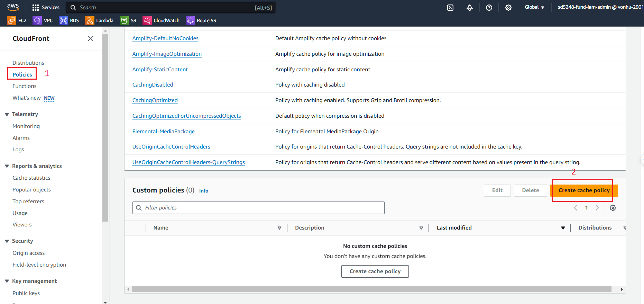Collapse the Telemetry section

pyautogui.click(x=7, y=114)
